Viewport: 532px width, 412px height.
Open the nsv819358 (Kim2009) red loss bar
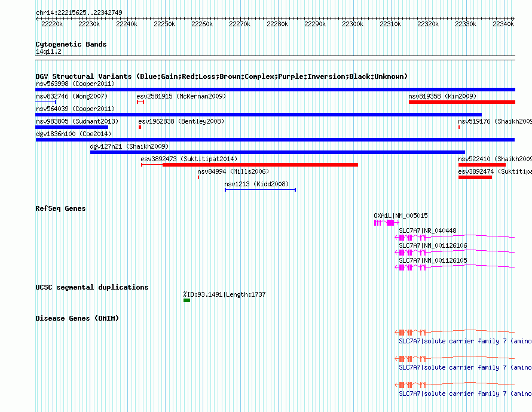[462, 102]
